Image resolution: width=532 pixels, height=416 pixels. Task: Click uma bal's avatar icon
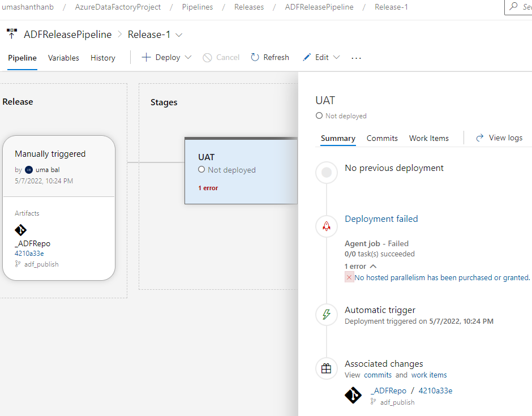point(29,170)
